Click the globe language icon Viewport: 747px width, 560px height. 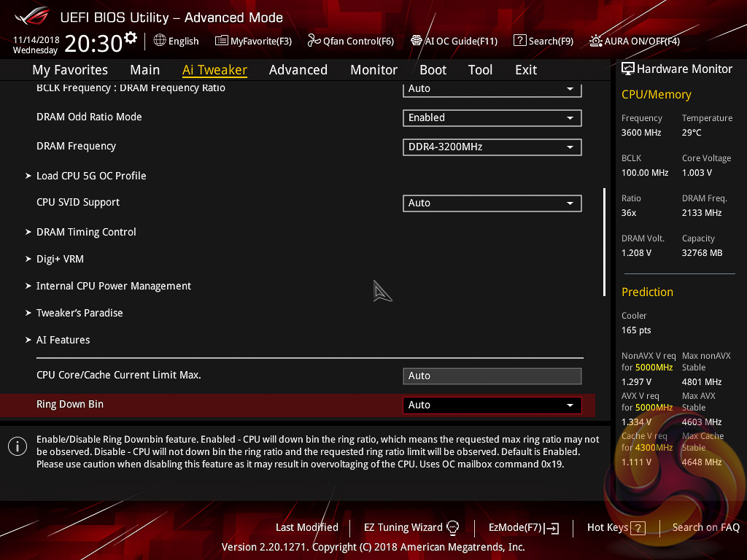[x=160, y=41]
